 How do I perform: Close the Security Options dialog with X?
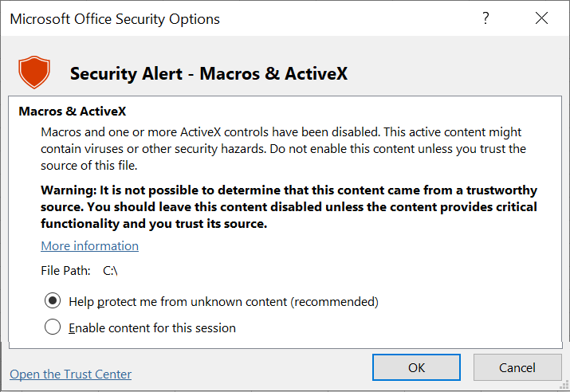coord(541,18)
